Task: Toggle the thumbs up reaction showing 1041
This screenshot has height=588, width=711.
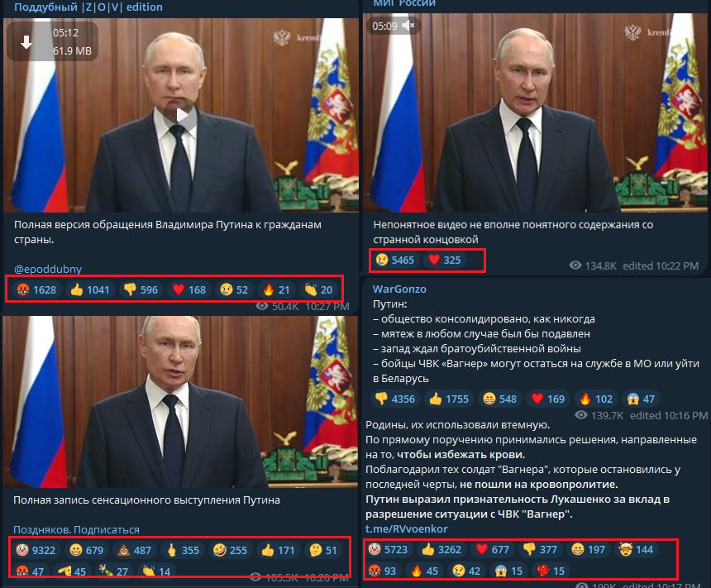Action: pos(90,289)
